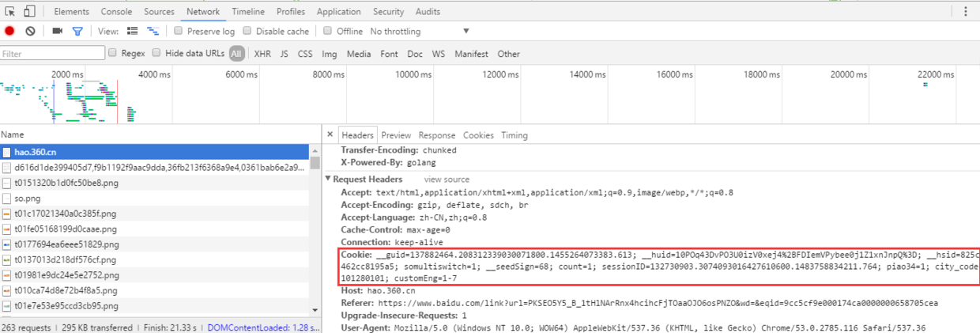Select the t0177694ea6eee51829.png request
This screenshot has width=980, height=333.
tap(155, 244)
